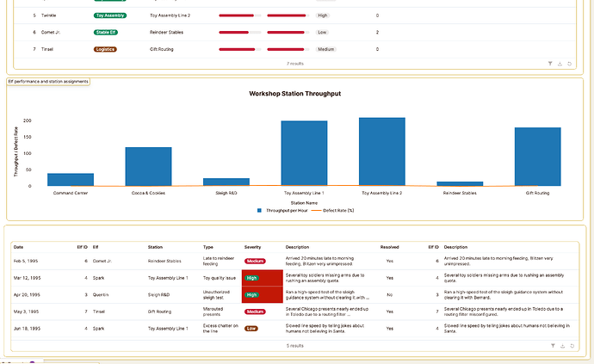Click the download icon under the incidents table
Viewport: 594px width, 364px height.
point(560,345)
